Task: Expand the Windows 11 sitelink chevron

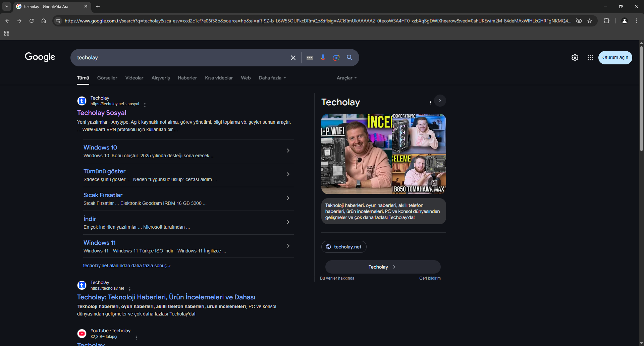Action: point(288,246)
